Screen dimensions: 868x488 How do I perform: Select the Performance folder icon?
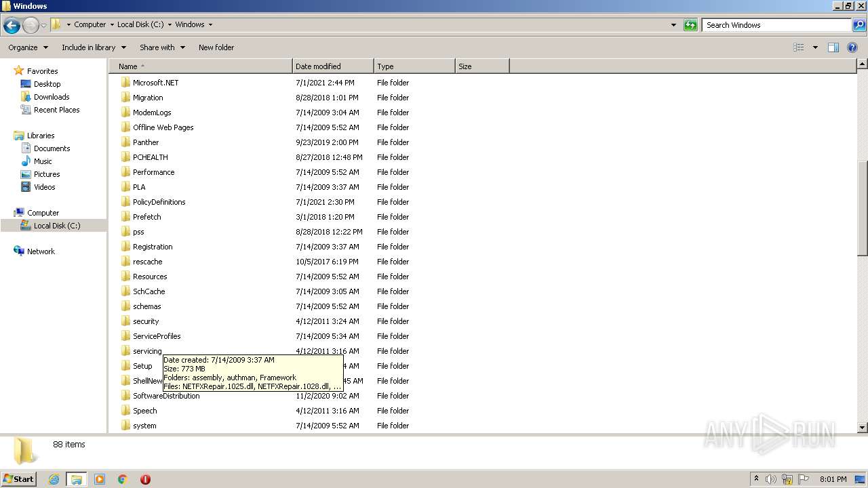tap(125, 172)
